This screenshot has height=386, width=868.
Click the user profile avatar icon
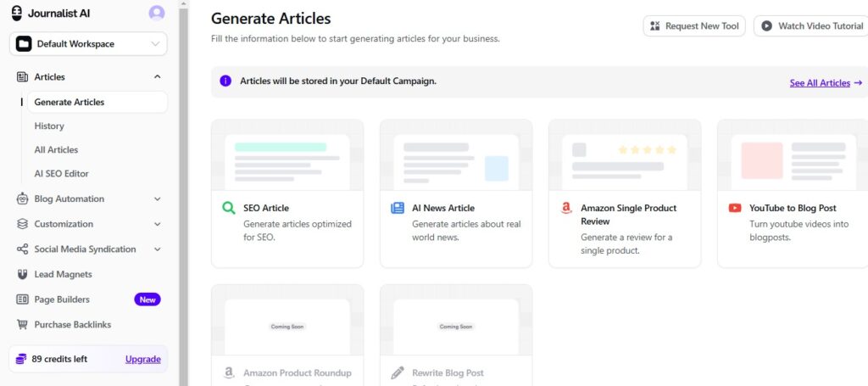point(157,13)
